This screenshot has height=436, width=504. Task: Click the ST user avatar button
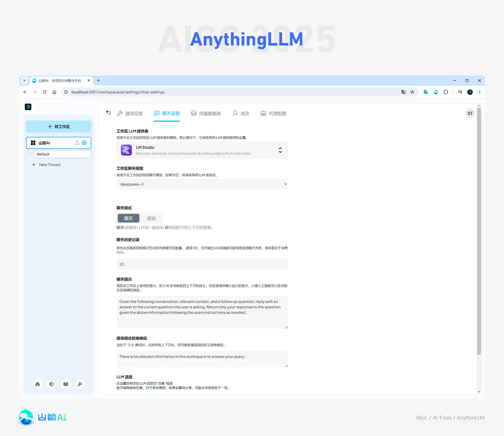(x=470, y=113)
